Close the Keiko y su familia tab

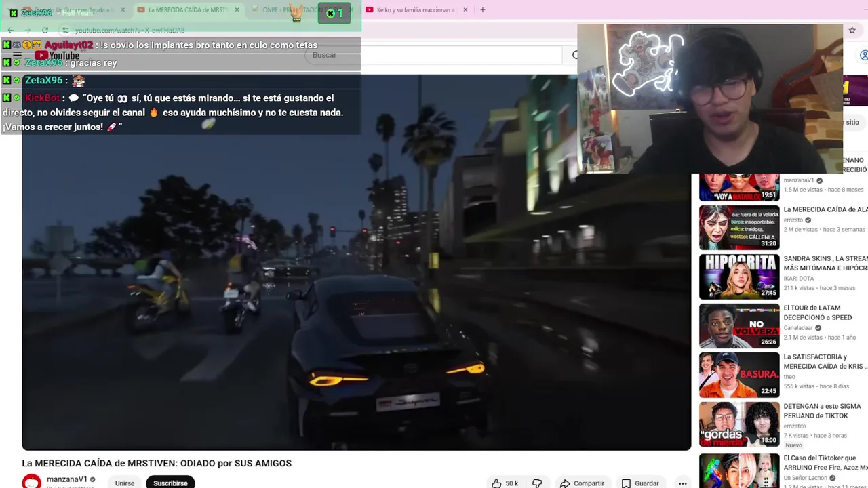[x=465, y=9]
